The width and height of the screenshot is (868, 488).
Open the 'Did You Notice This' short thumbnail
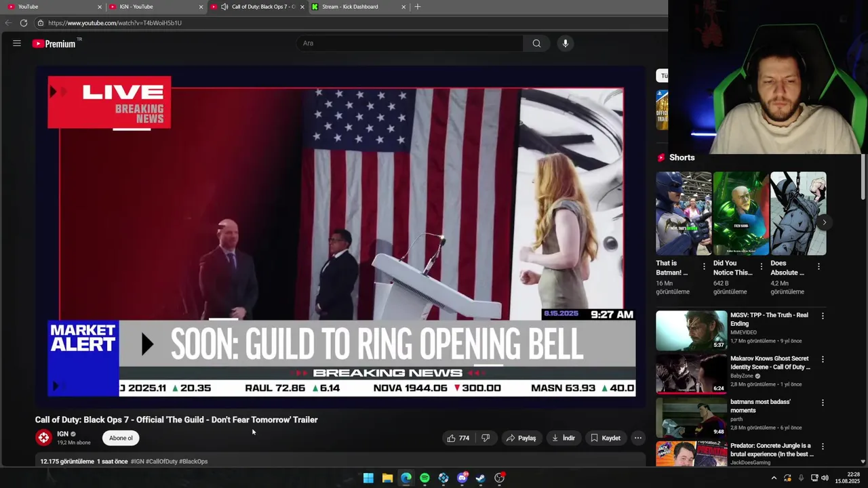(x=741, y=213)
